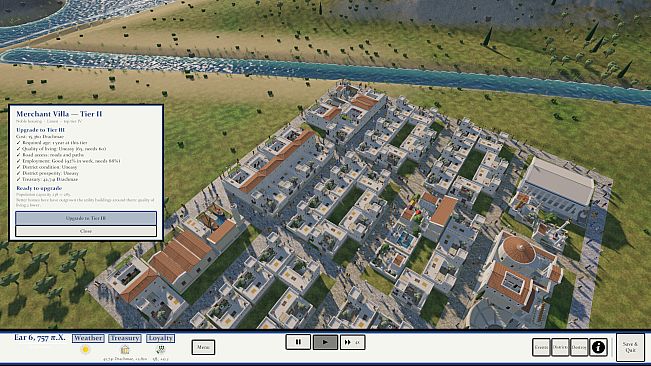The image size is (651, 366).
Task: Click the date text 'Ear 6, 757 π.Χ.'
Action: tap(40, 337)
